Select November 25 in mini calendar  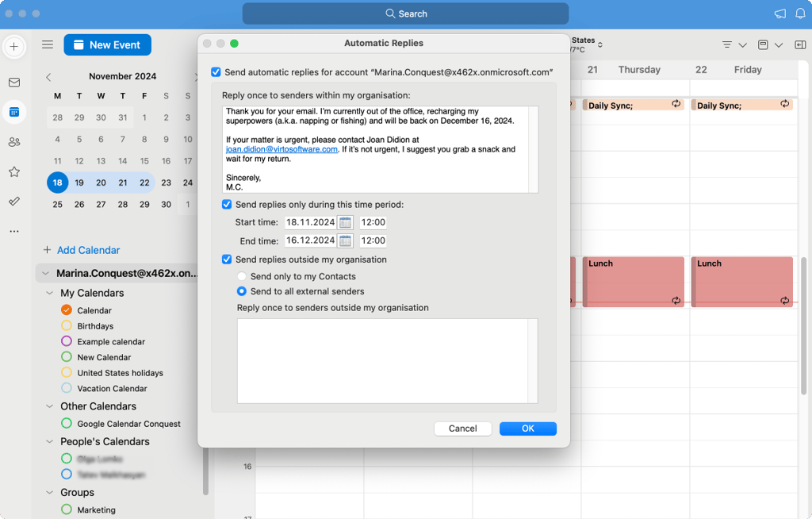point(57,204)
